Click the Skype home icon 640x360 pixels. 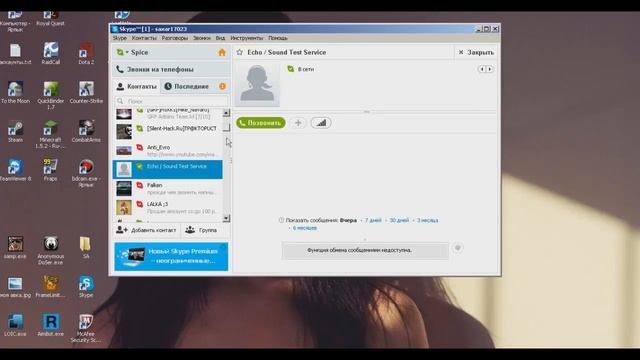[222, 52]
